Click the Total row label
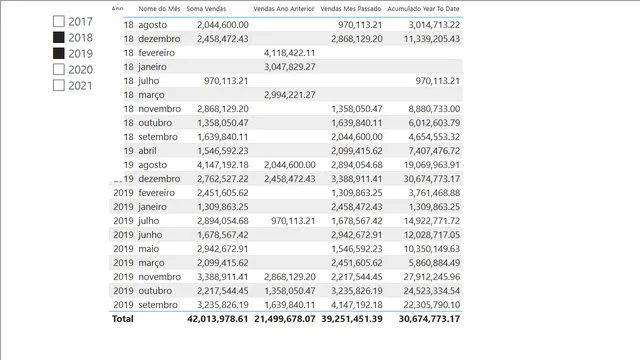 tap(123, 319)
